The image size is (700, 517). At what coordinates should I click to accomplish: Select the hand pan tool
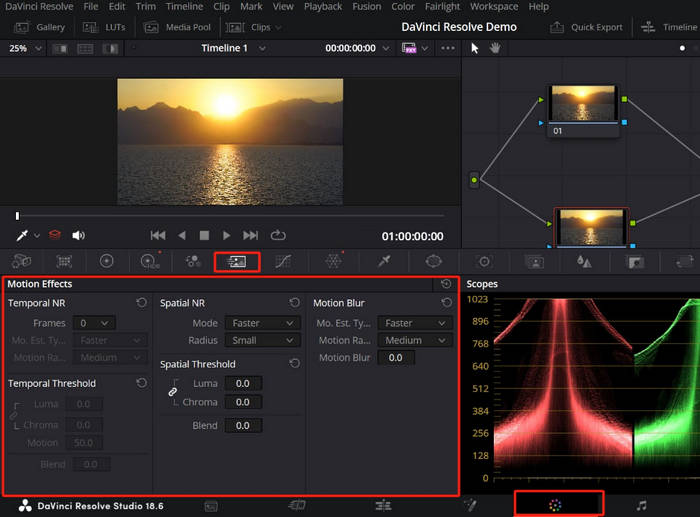tap(494, 48)
